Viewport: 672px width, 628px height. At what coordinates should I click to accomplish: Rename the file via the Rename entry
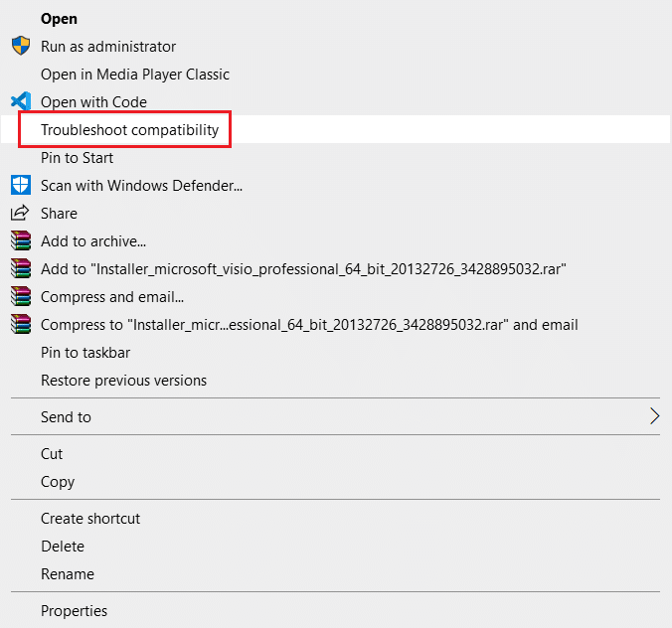68,574
